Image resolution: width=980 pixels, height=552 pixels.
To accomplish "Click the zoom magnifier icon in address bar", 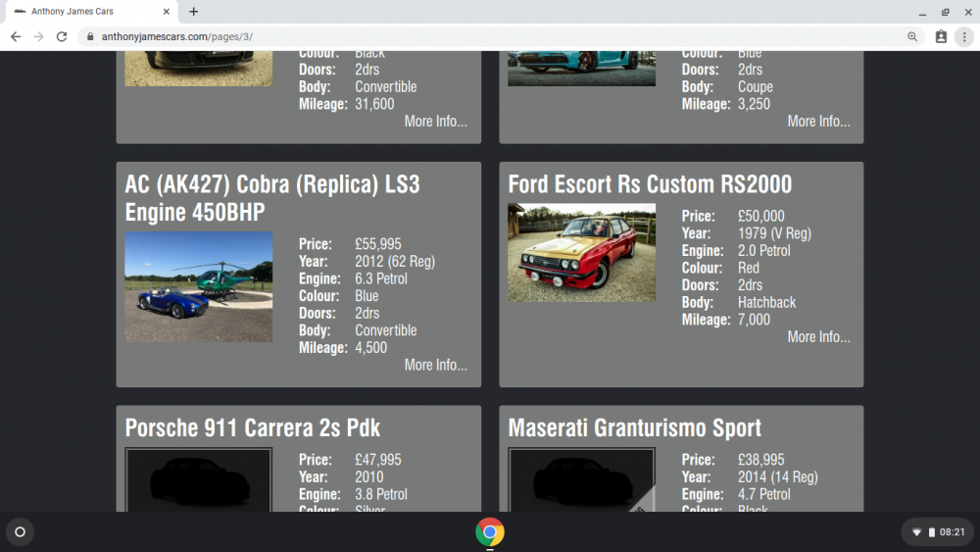I will point(911,37).
